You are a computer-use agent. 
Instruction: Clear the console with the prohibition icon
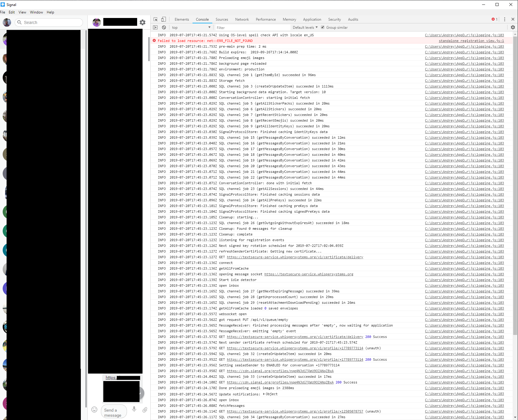[x=164, y=27]
